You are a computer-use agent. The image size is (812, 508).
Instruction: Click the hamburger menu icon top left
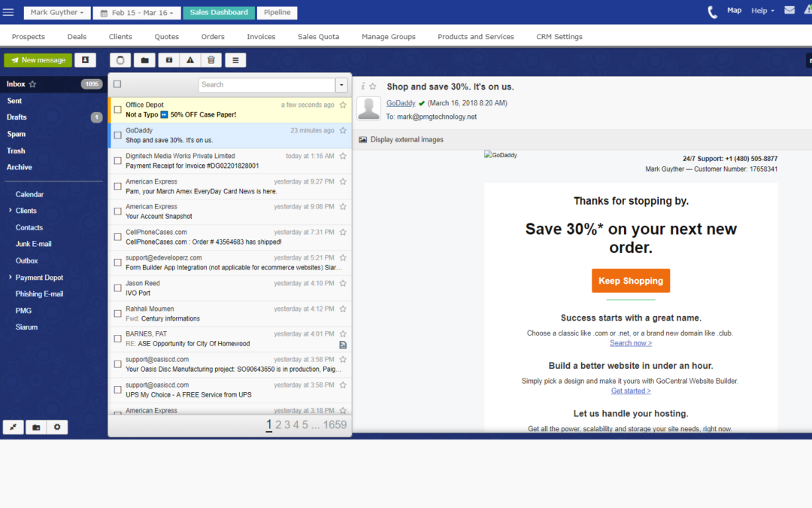click(8, 12)
